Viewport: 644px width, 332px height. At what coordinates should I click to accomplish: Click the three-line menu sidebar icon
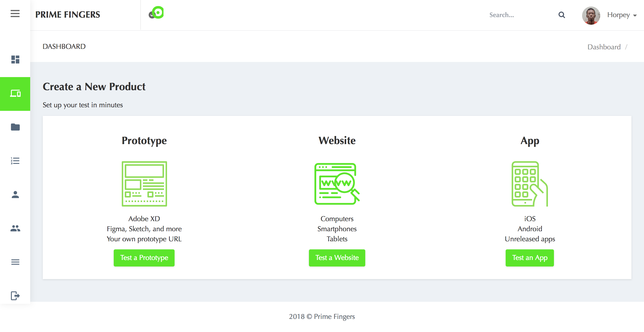[x=15, y=262]
